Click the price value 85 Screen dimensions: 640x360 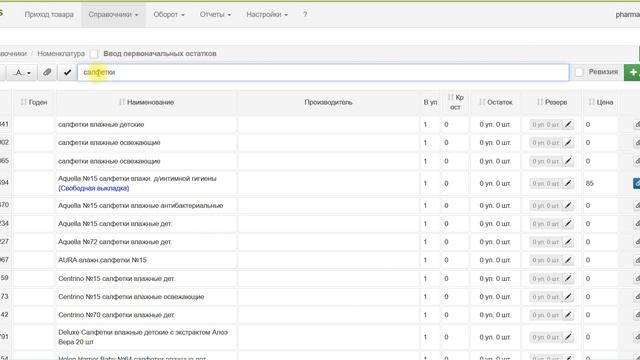589,183
